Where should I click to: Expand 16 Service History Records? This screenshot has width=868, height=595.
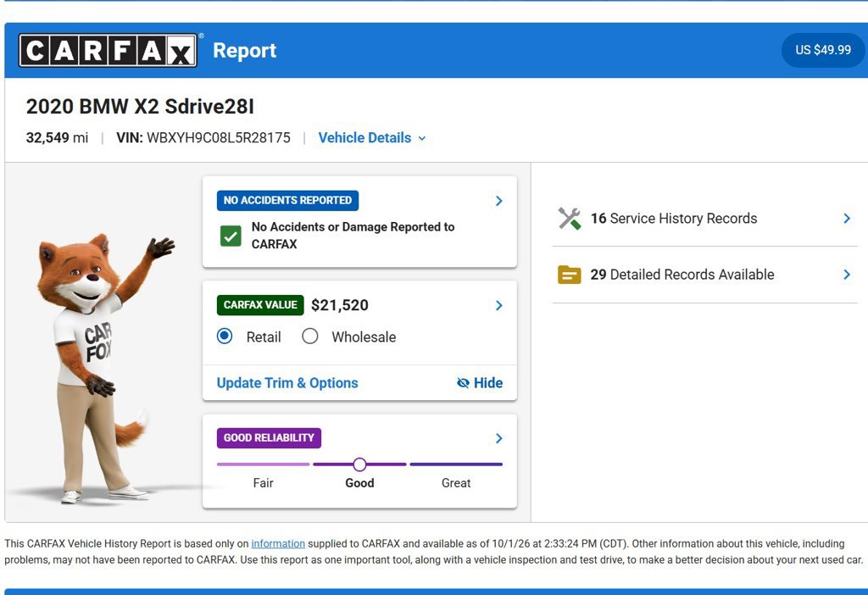click(704, 218)
